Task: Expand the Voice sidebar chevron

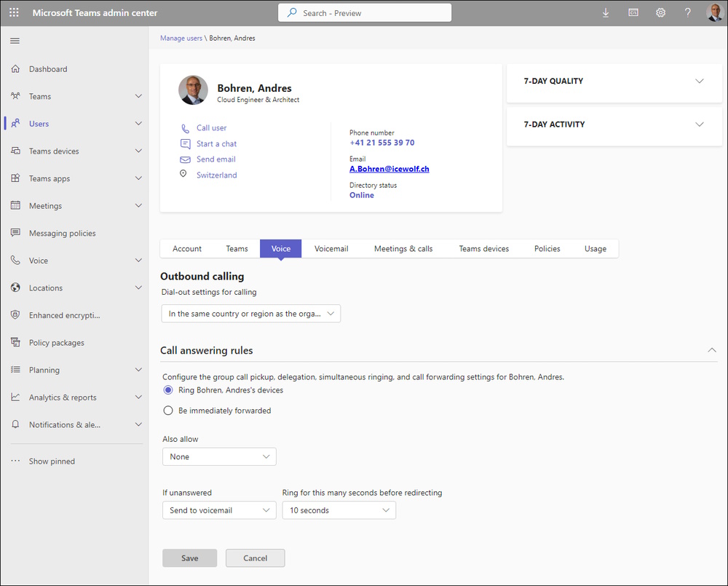Action: click(138, 260)
